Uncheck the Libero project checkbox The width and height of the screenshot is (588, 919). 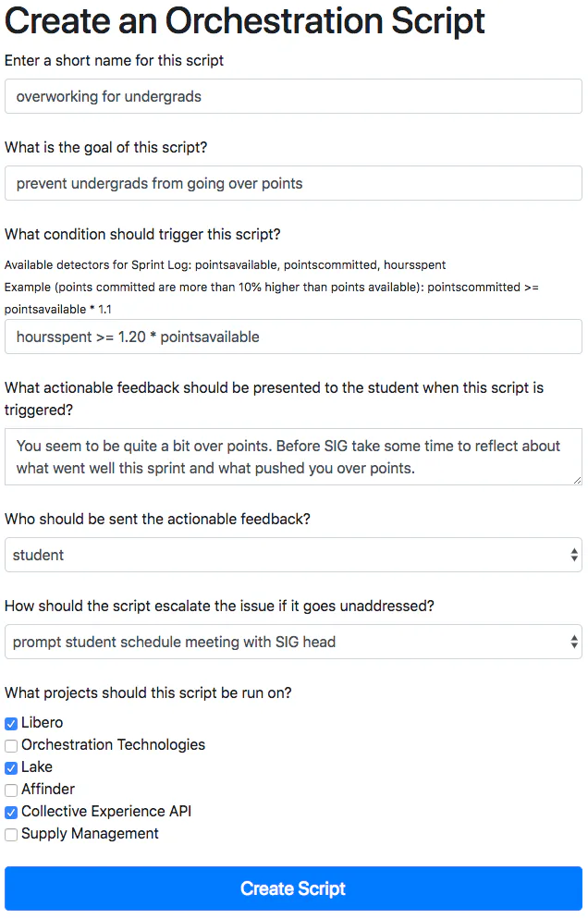pyautogui.click(x=11, y=723)
